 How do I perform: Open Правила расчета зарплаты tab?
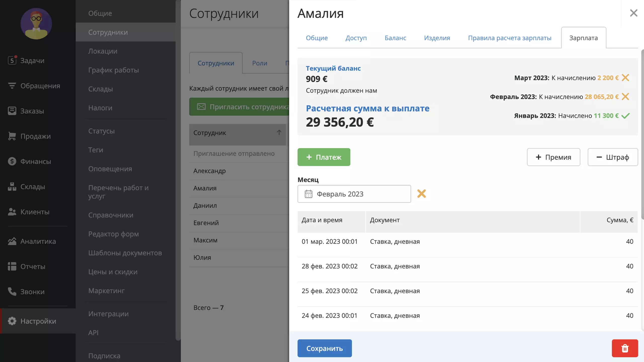pos(509,38)
